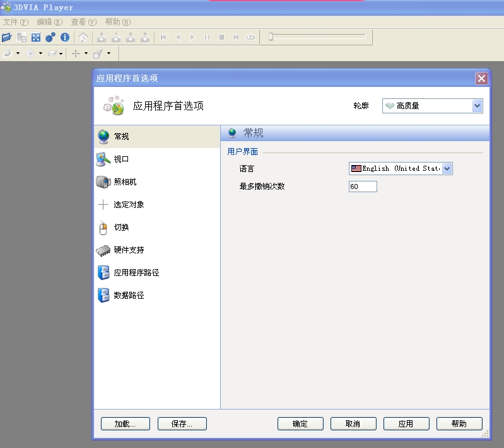This screenshot has width=504, height=448.
Task: Click the animation timeline slider handle
Action: tap(271, 37)
